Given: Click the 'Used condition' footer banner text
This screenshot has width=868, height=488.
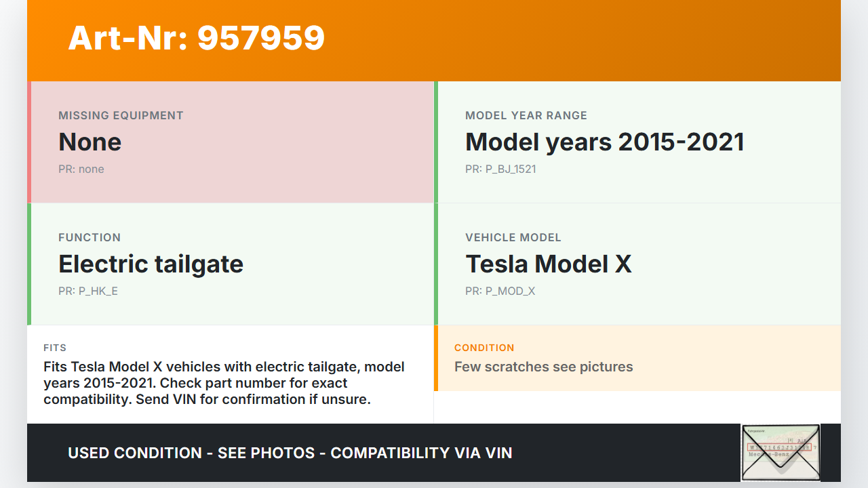Looking at the screenshot, I should pos(290,453).
